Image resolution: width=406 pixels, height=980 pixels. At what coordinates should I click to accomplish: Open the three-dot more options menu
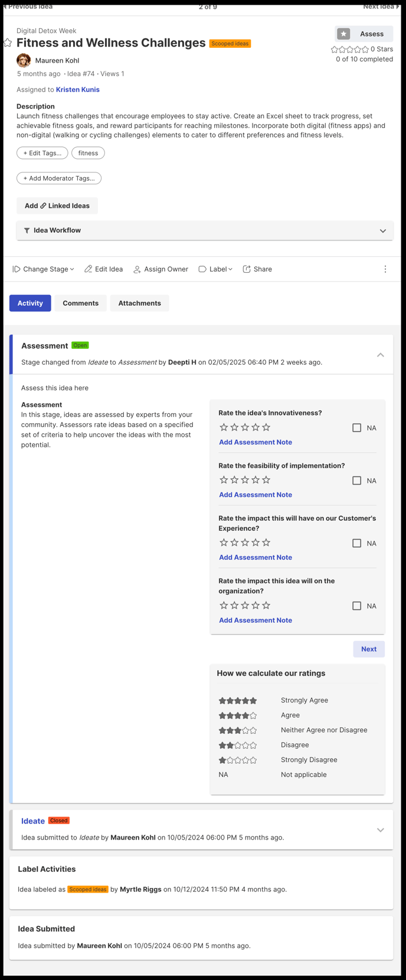tap(385, 269)
